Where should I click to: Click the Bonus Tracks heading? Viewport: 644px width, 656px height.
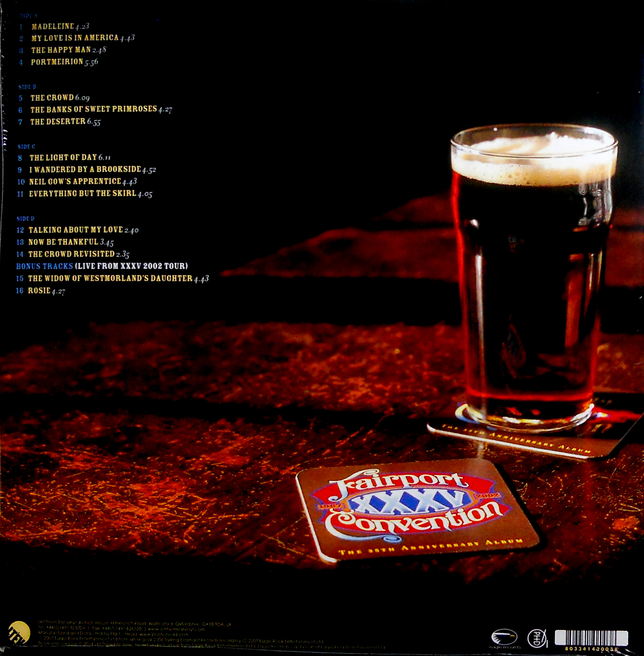45,266
